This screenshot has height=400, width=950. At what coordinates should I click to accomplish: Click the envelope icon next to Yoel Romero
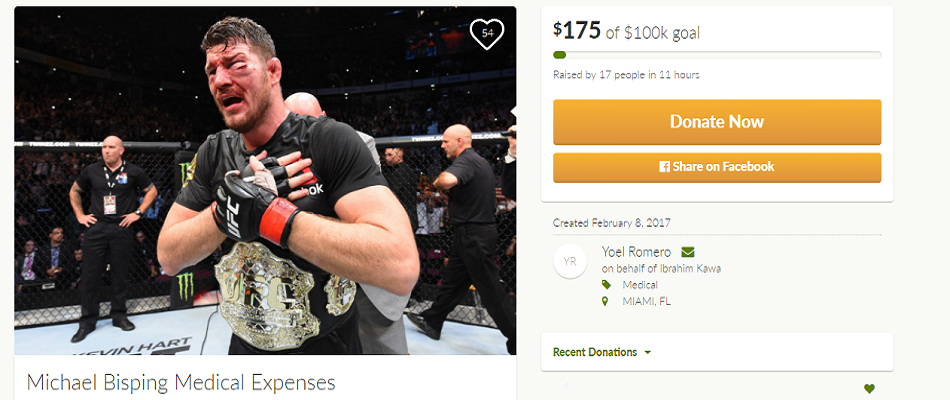pos(688,252)
